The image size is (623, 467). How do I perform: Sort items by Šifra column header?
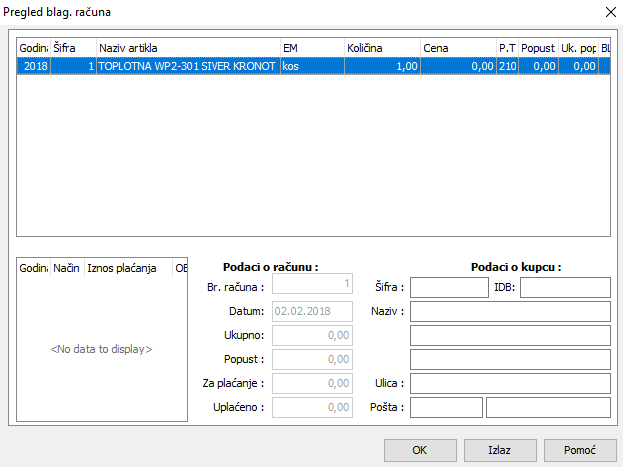point(73,48)
